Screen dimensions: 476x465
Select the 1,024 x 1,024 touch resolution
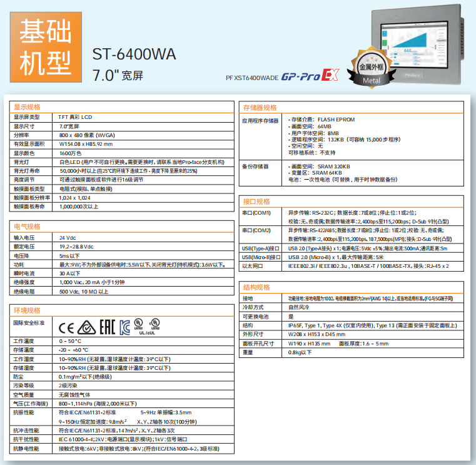74,198
